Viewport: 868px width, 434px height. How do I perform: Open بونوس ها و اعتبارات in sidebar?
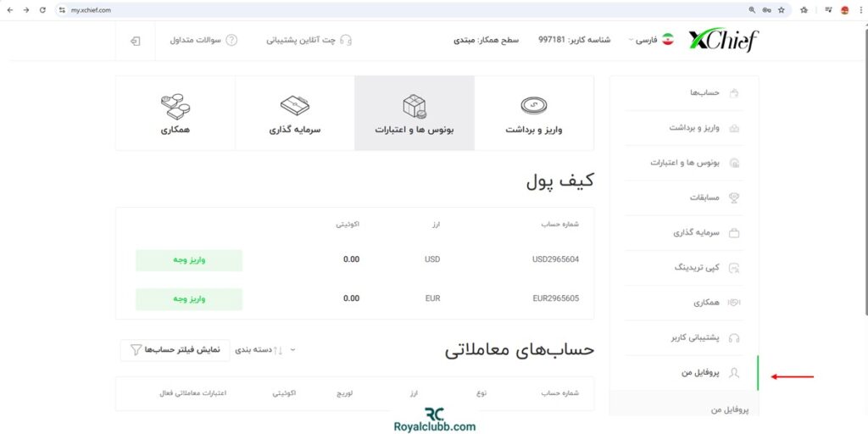point(684,163)
